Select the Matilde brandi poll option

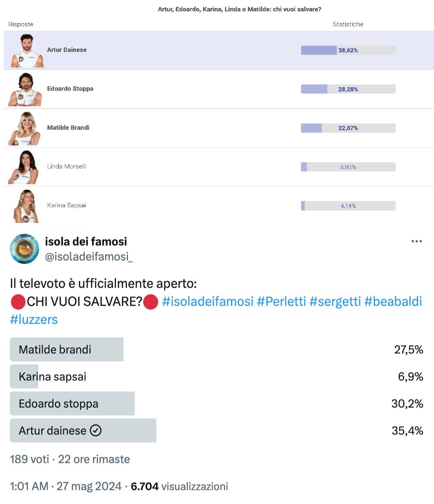click(x=216, y=349)
